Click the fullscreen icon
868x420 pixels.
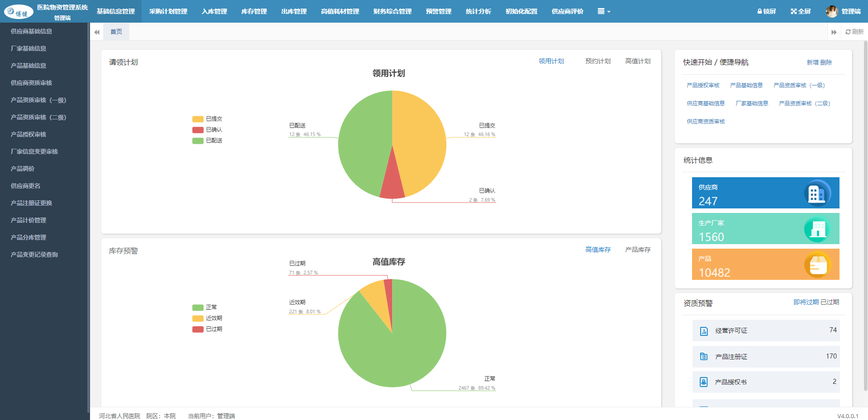coord(793,11)
